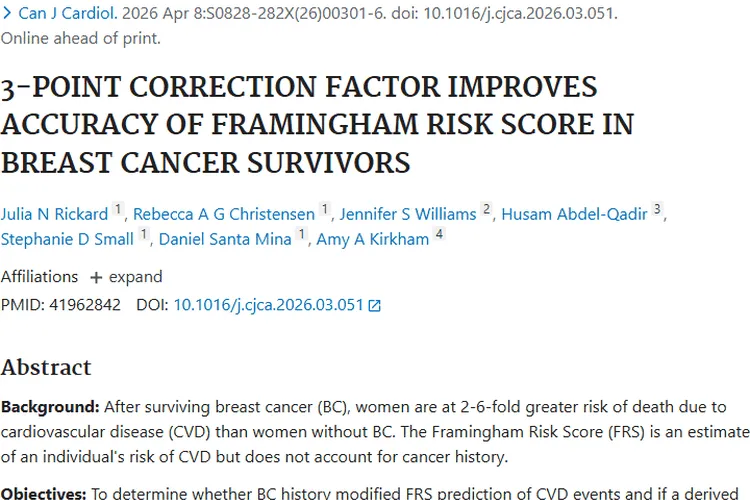The width and height of the screenshot is (750, 500).
Task: Click affiliation superscript 1 after Julia N Rickard
Action: [x=117, y=210]
